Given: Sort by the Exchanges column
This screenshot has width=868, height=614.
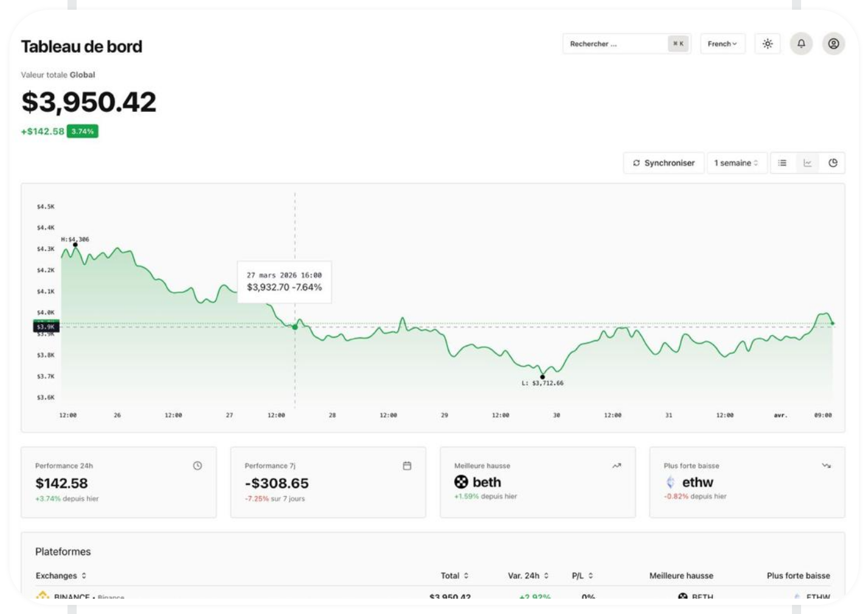Looking at the screenshot, I should tap(61, 576).
